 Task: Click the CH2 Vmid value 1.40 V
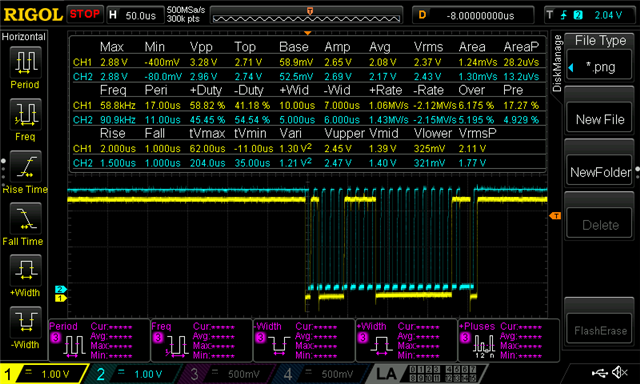(382, 163)
